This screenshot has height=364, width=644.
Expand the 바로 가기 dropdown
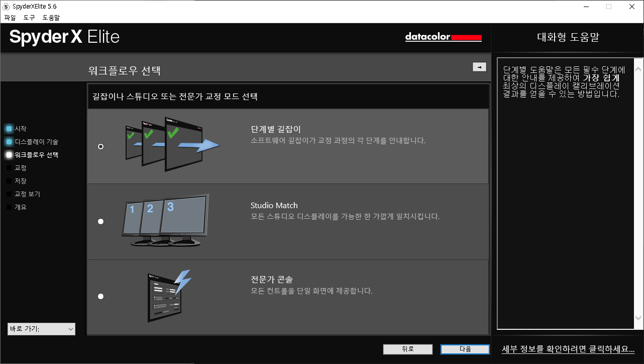tap(42, 329)
